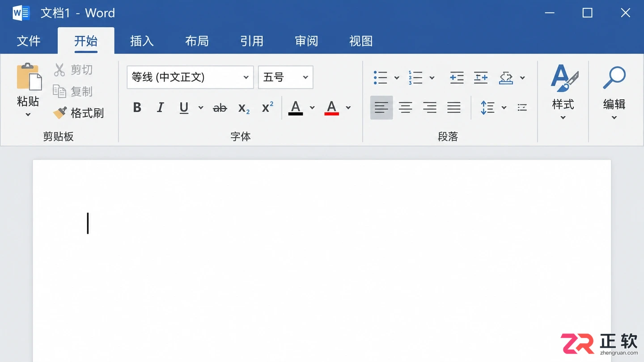Expand the shading color options arrow

(x=522, y=78)
